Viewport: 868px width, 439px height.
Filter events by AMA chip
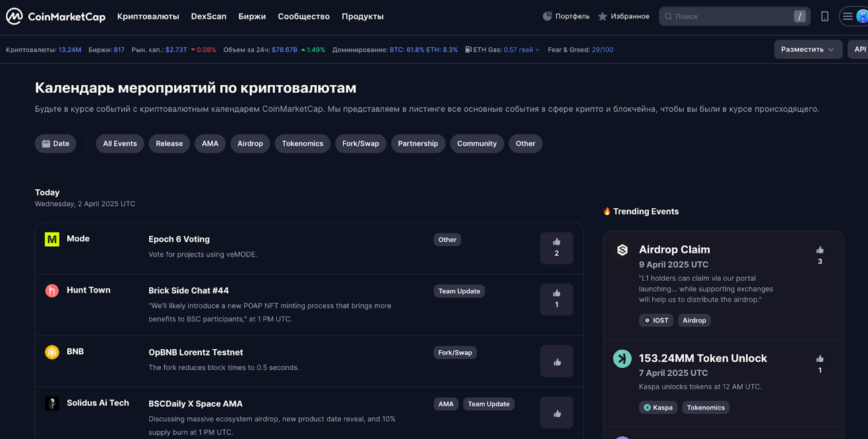[210, 144]
